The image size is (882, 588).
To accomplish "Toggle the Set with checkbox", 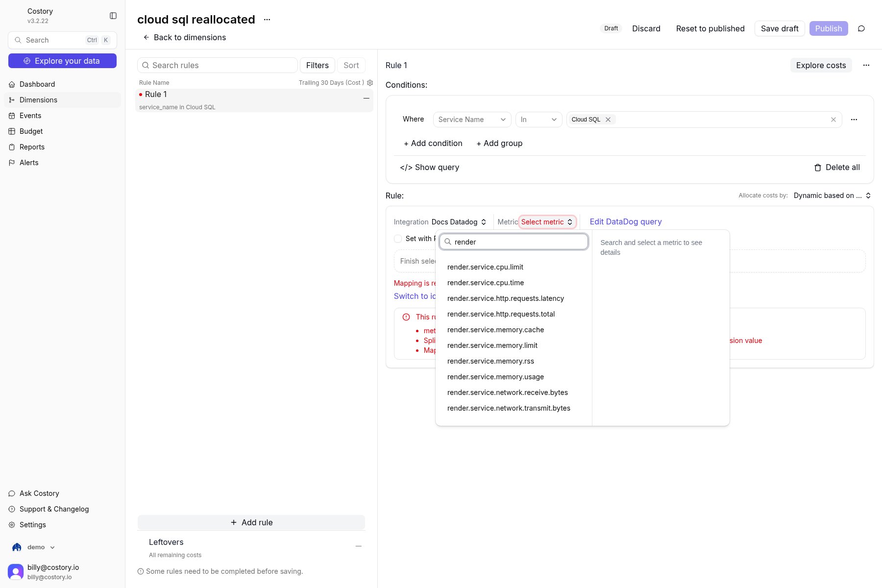I will [398, 239].
